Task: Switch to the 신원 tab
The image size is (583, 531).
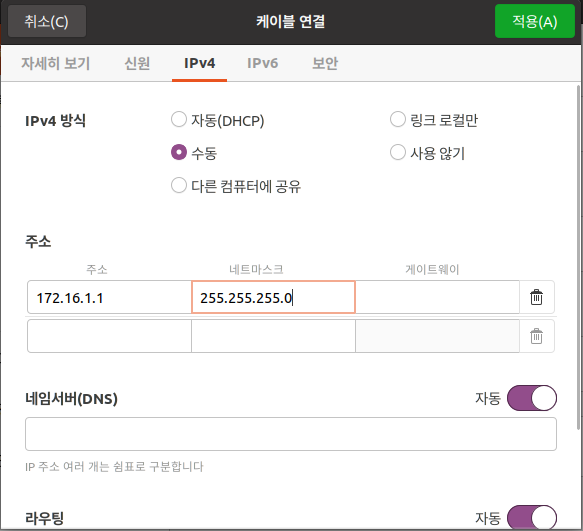Action: pos(137,63)
